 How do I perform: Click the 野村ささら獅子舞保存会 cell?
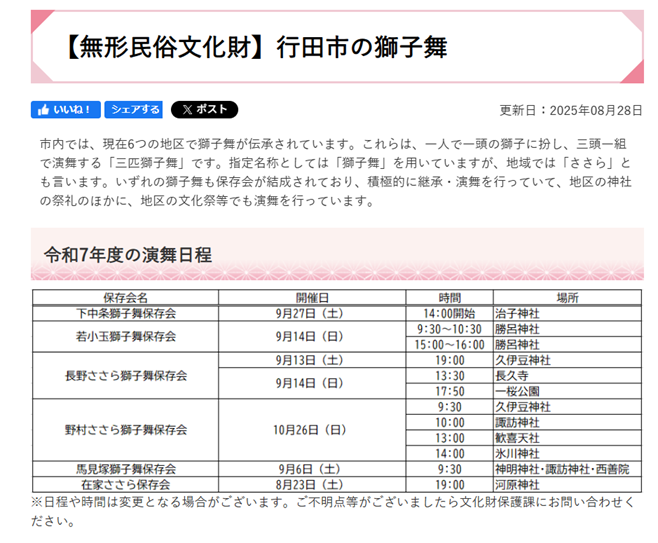pyautogui.click(x=125, y=430)
